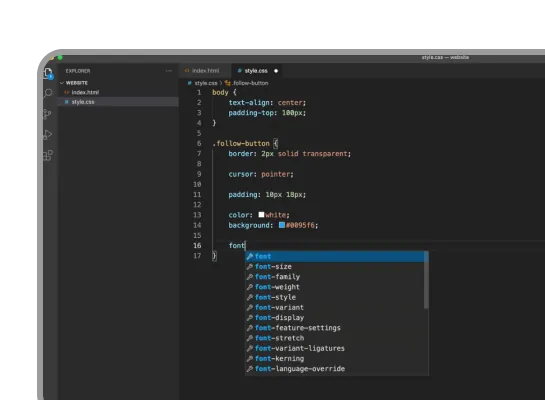Switch to the style.css editor tab
Image resolution: width=545 pixels, height=400 pixels.
point(256,71)
